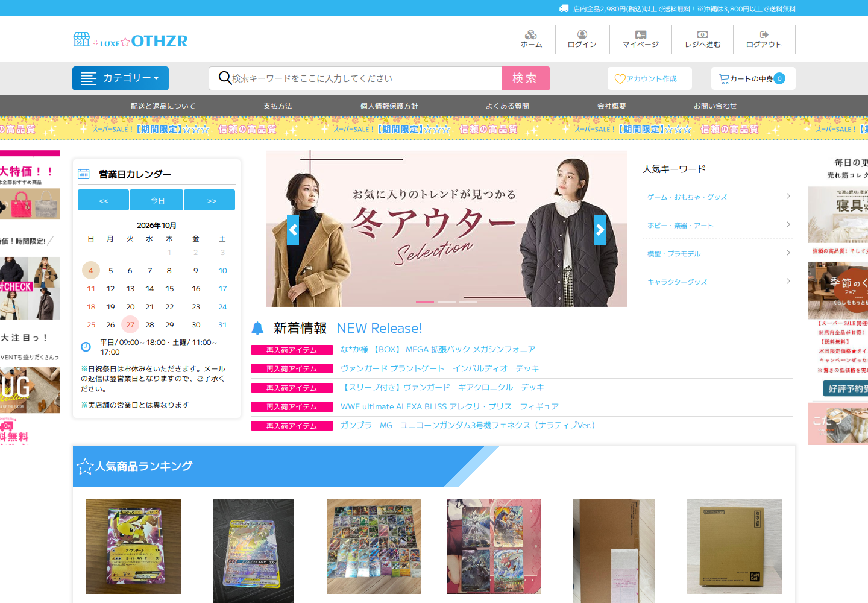Go to previous month with << button
This screenshot has width=868, height=603.
pos(103,200)
